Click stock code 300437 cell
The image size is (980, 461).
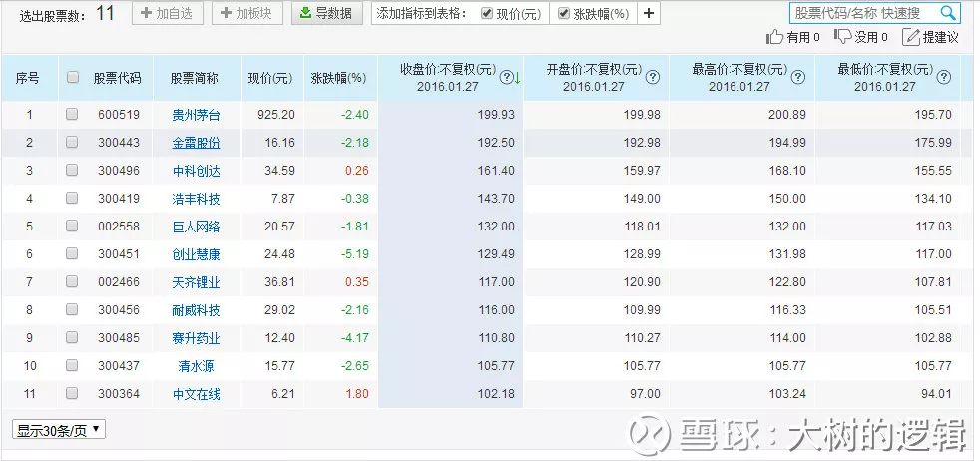[x=119, y=366]
